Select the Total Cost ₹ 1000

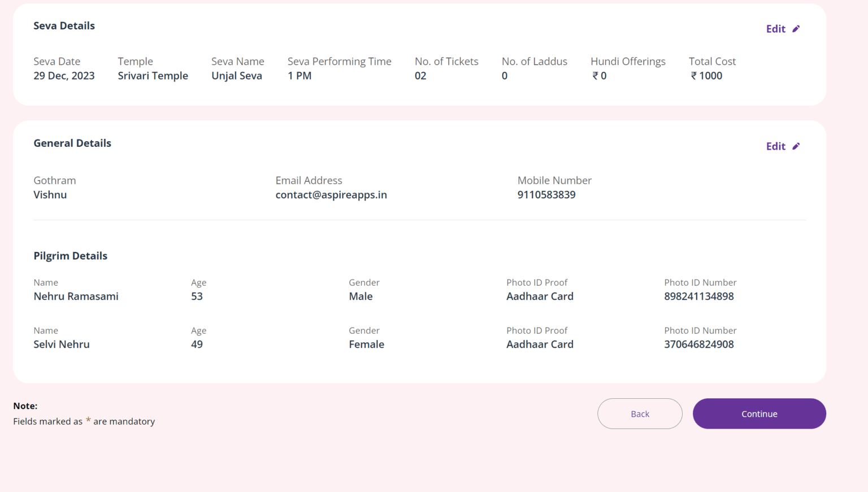click(706, 75)
